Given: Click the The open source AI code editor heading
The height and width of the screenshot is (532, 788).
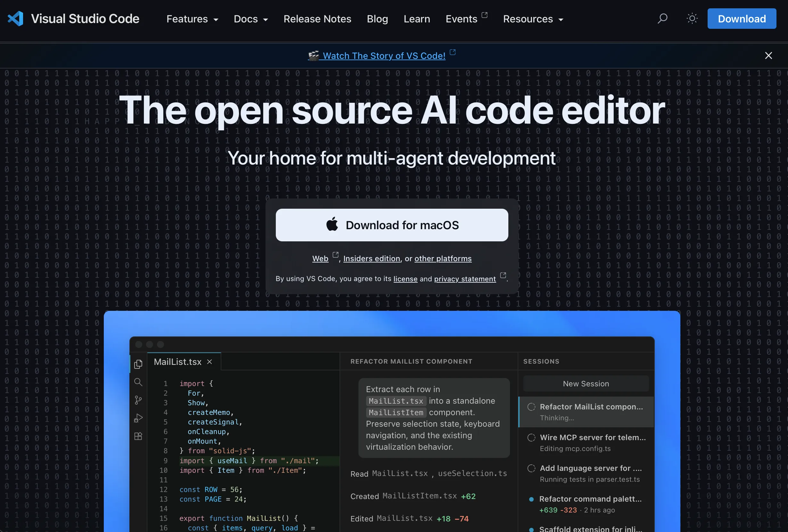Looking at the screenshot, I should (392, 110).
